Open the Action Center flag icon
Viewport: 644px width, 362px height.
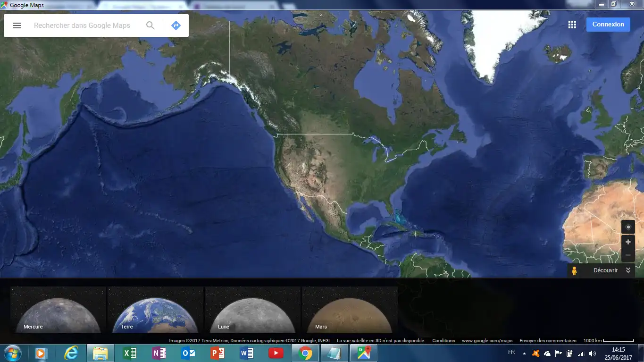(559, 353)
